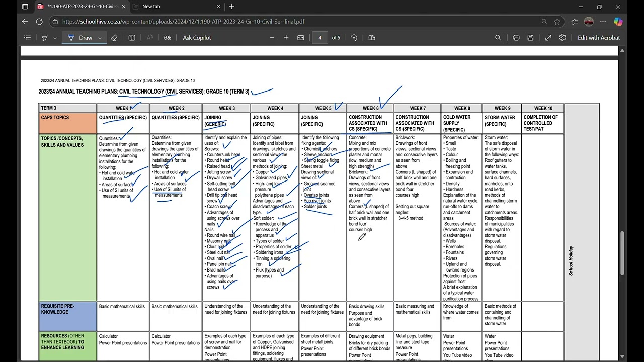Rotate the PDF page
644x362 pixels.
tap(354, 38)
